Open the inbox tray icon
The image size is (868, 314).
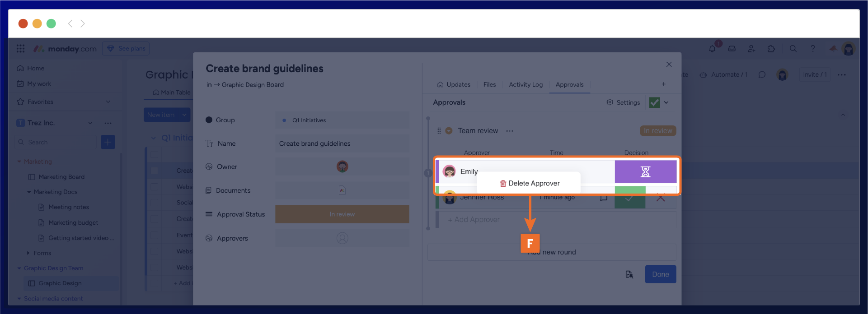point(732,49)
